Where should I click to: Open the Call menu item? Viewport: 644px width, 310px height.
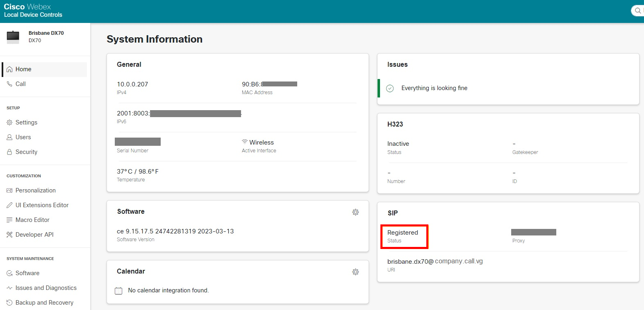click(x=44, y=84)
